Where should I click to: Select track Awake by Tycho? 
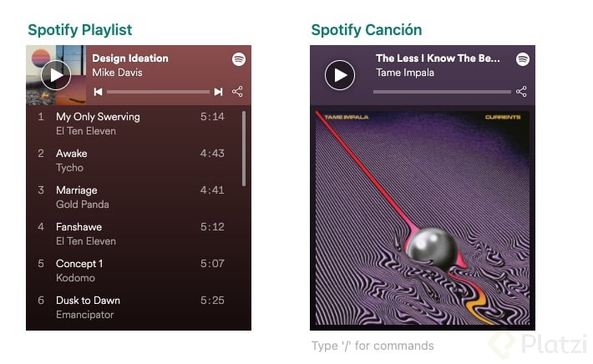[132, 160]
